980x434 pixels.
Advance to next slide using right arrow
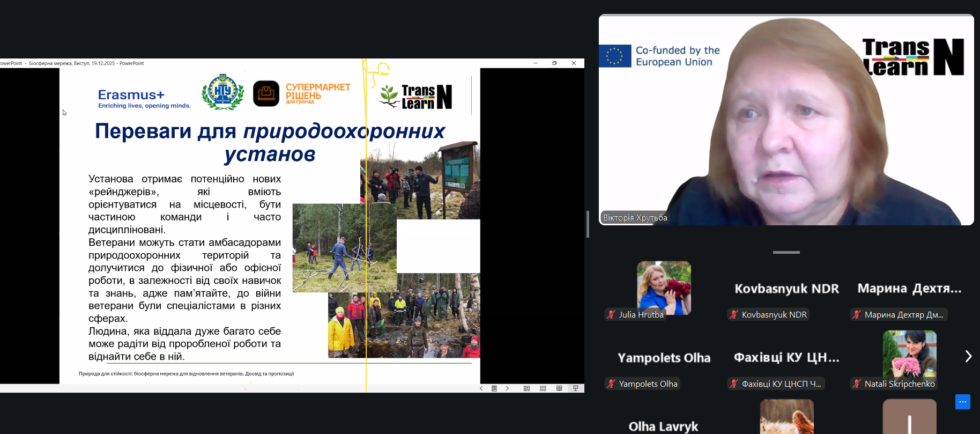(x=507, y=388)
